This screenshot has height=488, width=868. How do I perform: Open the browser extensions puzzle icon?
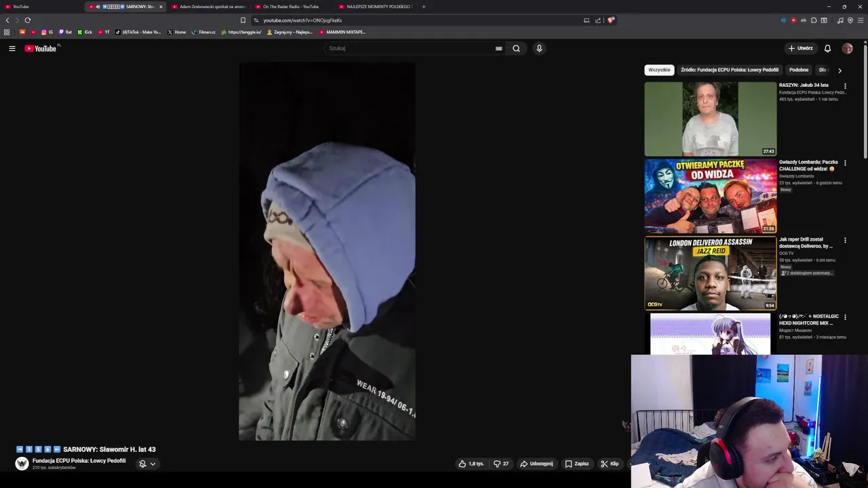pos(814,20)
